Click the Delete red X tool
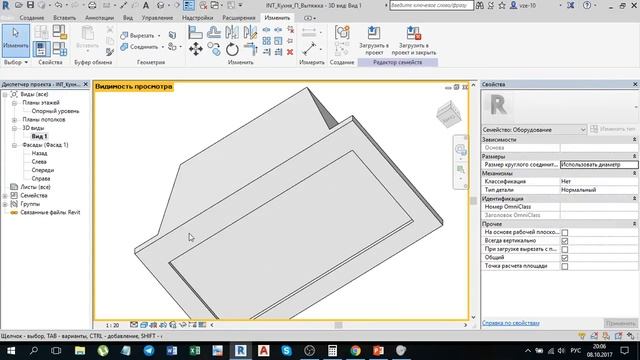Image resolution: width=640 pixels, height=360 pixels. click(290, 52)
